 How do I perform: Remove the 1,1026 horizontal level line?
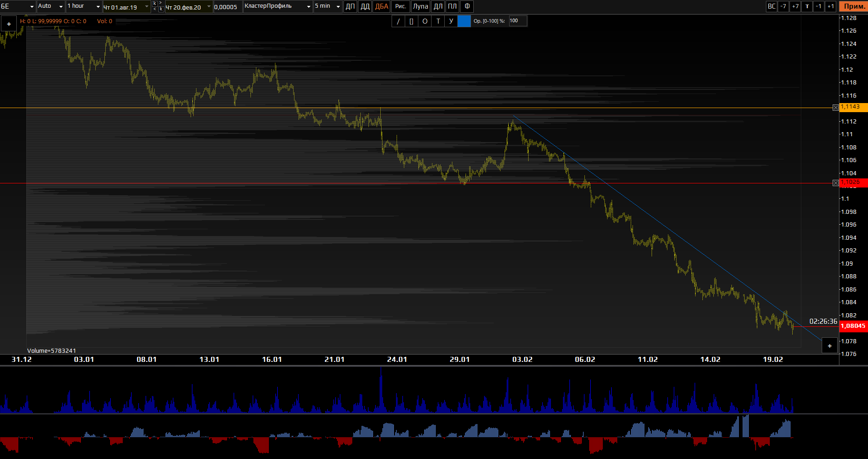(835, 183)
